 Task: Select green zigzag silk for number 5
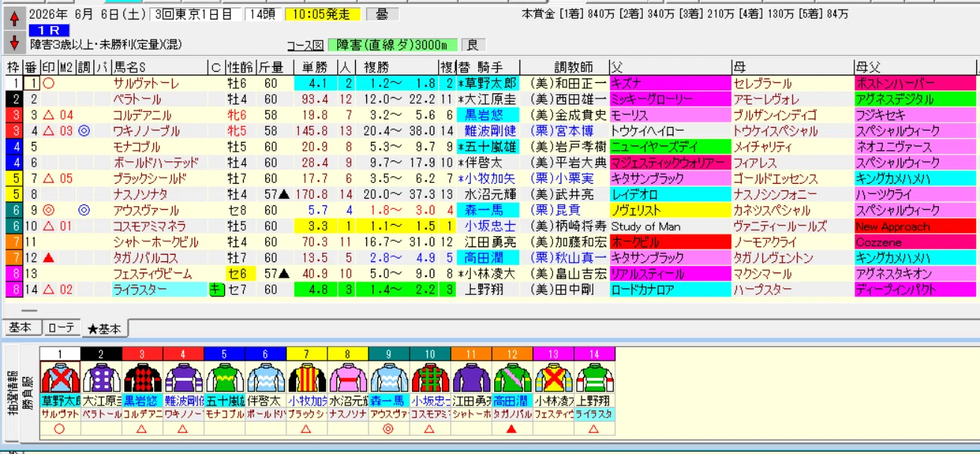coord(224,378)
